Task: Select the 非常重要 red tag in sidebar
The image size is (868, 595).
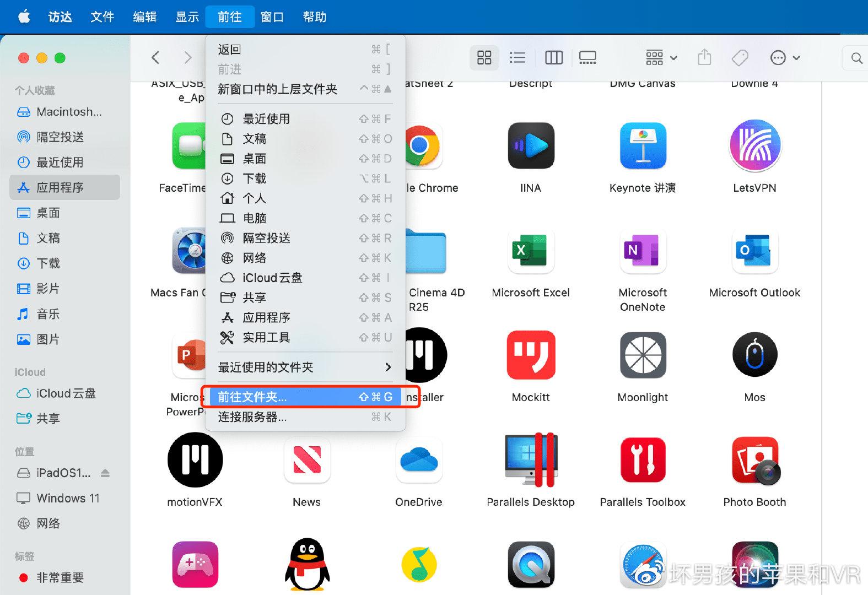Action: click(x=65, y=577)
